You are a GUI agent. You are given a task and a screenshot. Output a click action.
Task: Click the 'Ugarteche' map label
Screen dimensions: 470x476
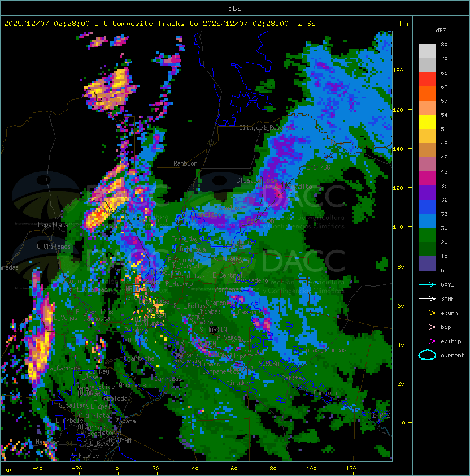click(x=140, y=358)
